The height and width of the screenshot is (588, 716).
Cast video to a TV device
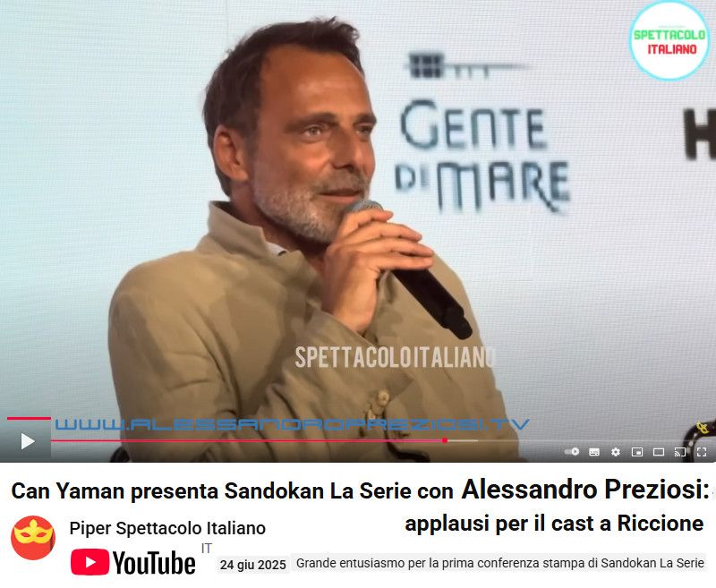[680, 452]
